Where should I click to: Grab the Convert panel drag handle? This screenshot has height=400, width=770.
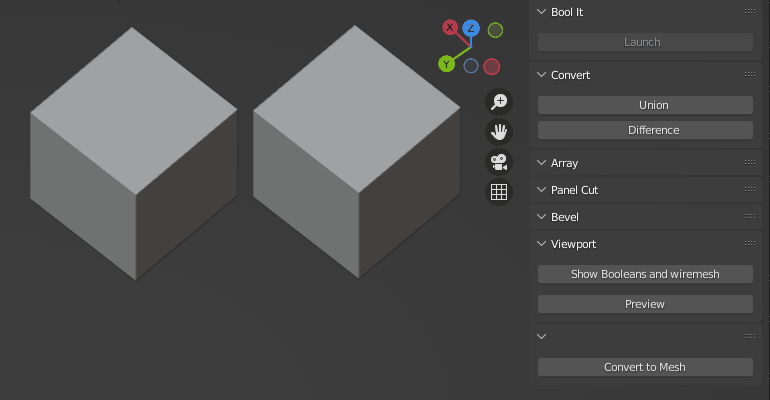750,74
